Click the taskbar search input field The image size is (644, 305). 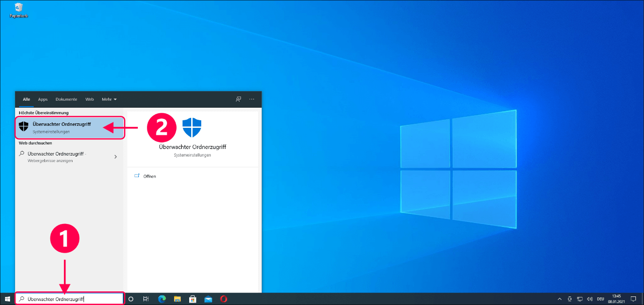[x=69, y=299]
